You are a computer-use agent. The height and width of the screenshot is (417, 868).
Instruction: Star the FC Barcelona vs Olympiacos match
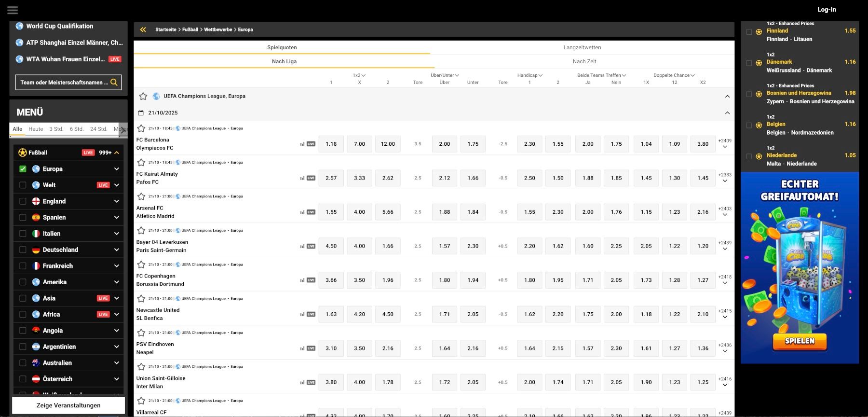click(141, 128)
